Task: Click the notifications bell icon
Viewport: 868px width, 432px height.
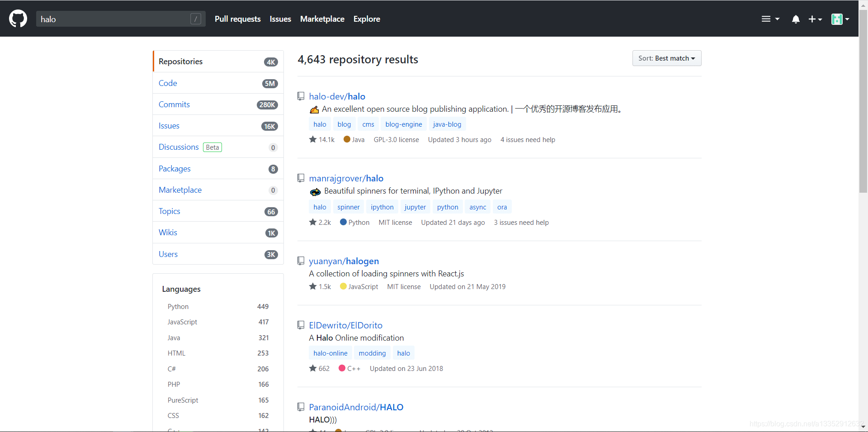Action: (x=796, y=19)
